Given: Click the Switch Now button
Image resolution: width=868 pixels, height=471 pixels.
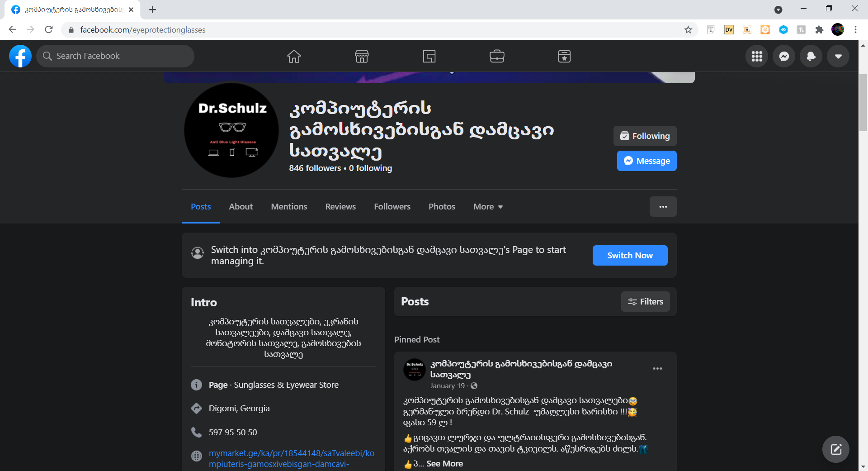Looking at the screenshot, I should pyautogui.click(x=630, y=256).
